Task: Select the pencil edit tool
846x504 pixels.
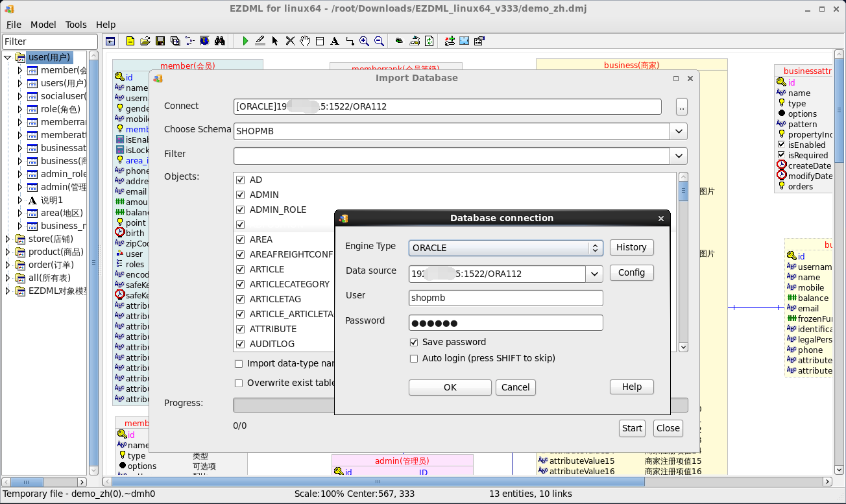Action: pyautogui.click(x=260, y=41)
